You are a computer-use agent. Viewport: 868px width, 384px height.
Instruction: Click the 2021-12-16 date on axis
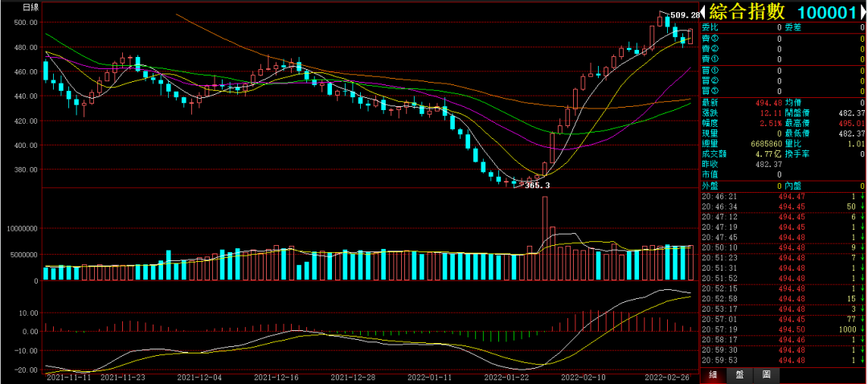[276, 378]
